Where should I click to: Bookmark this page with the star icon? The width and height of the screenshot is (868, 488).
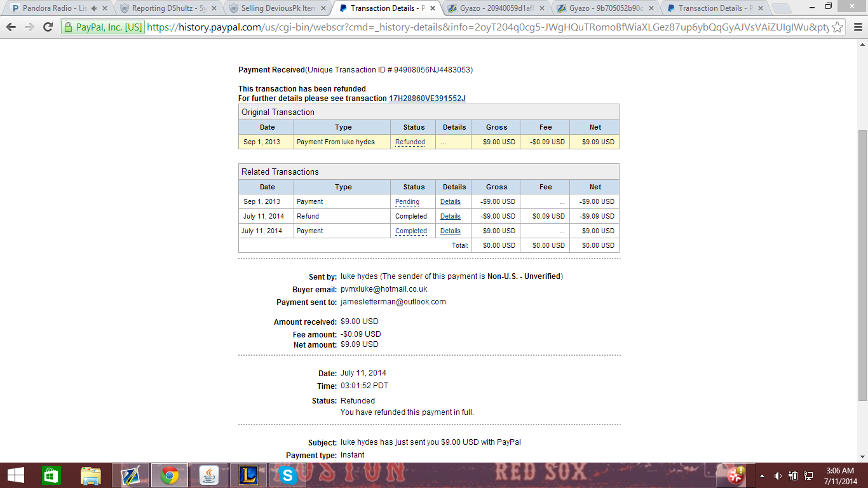point(838,27)
